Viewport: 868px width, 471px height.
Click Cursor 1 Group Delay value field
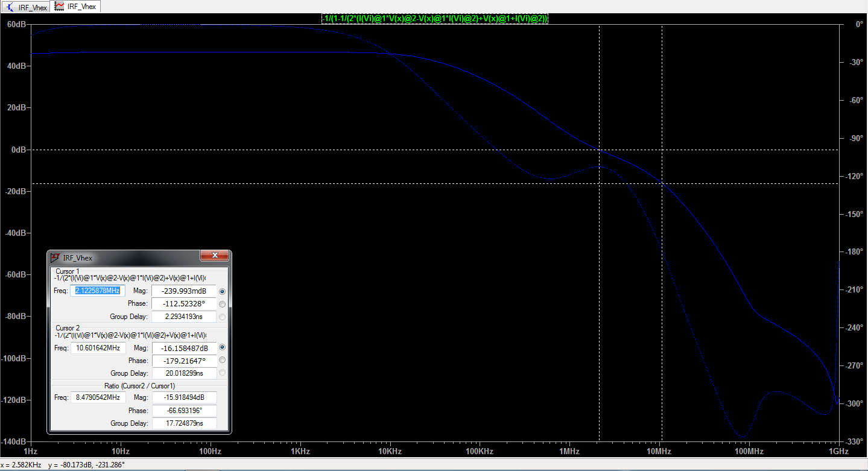[183, 316]
